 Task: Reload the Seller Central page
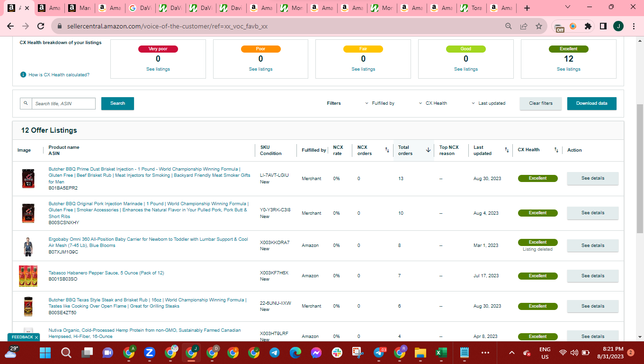[41, 27]
